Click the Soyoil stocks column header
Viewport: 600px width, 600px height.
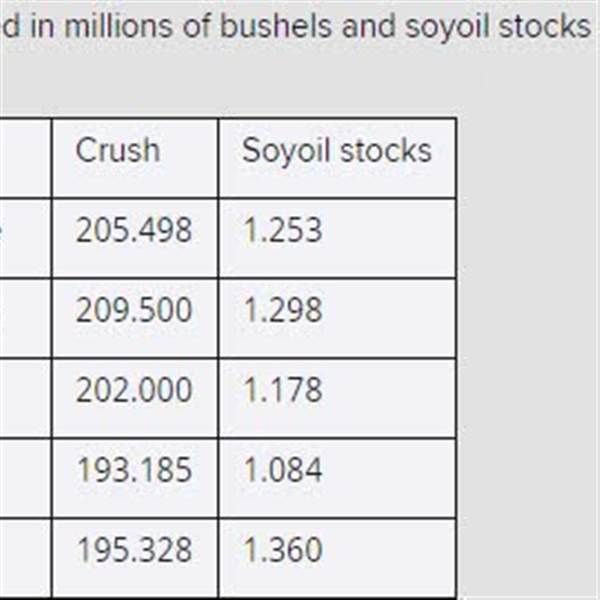coord(337,152)
